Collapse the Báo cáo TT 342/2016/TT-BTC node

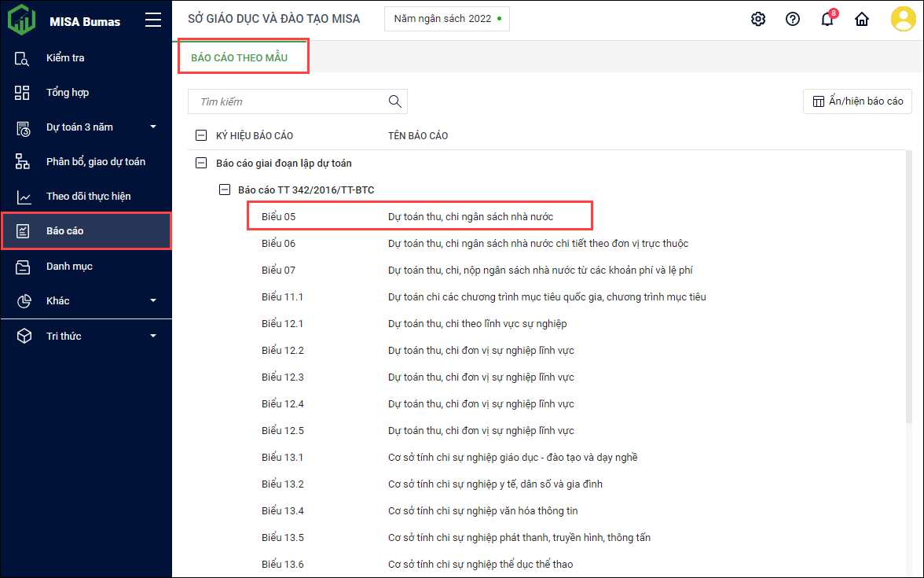pos(225,190)
